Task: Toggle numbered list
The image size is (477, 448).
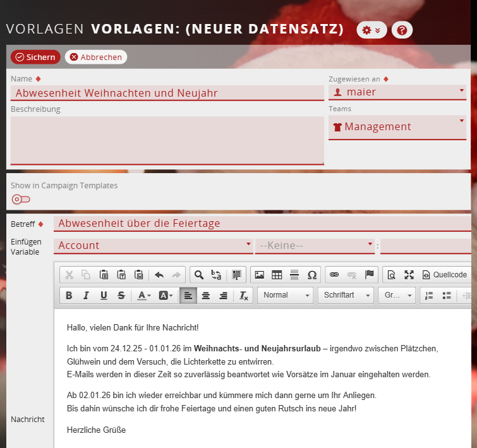Action: [429, 295]
